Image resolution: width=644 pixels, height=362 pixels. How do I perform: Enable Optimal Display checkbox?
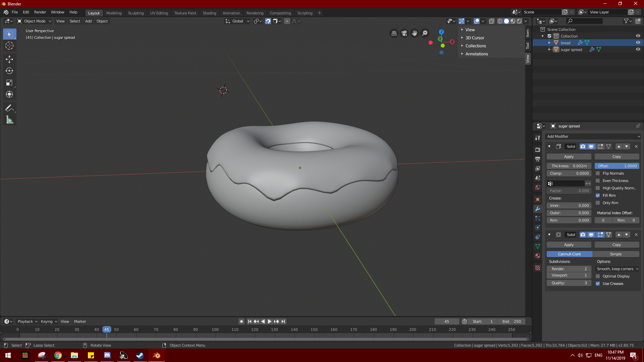click(598, 276)
